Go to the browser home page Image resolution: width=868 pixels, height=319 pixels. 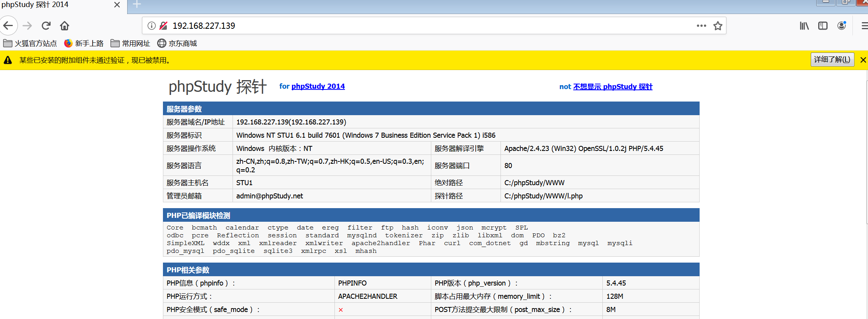[65, 26]
